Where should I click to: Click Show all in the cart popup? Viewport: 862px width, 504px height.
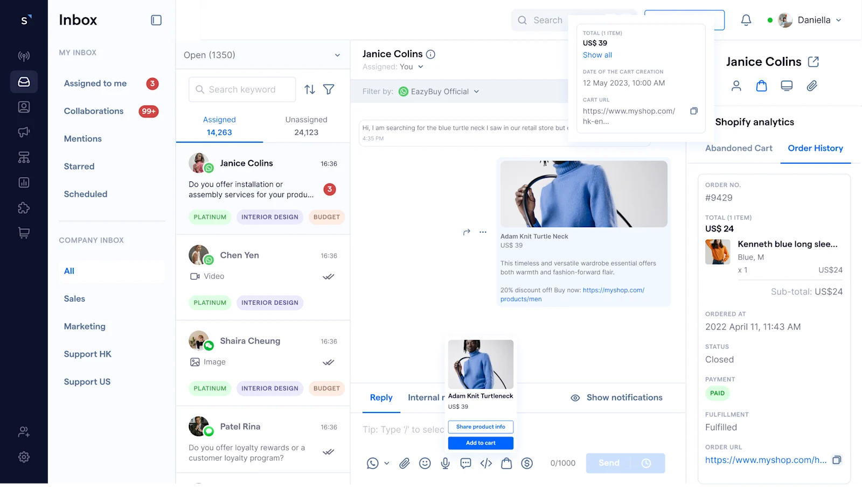[x=597, y=55]
